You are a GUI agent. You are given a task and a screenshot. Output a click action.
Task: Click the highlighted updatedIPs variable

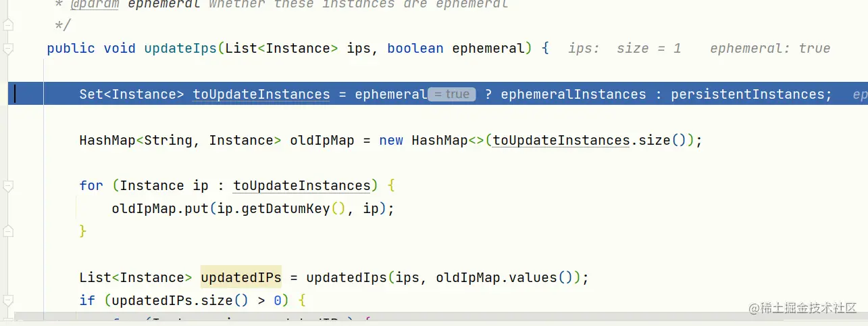(x=240, y=277)
